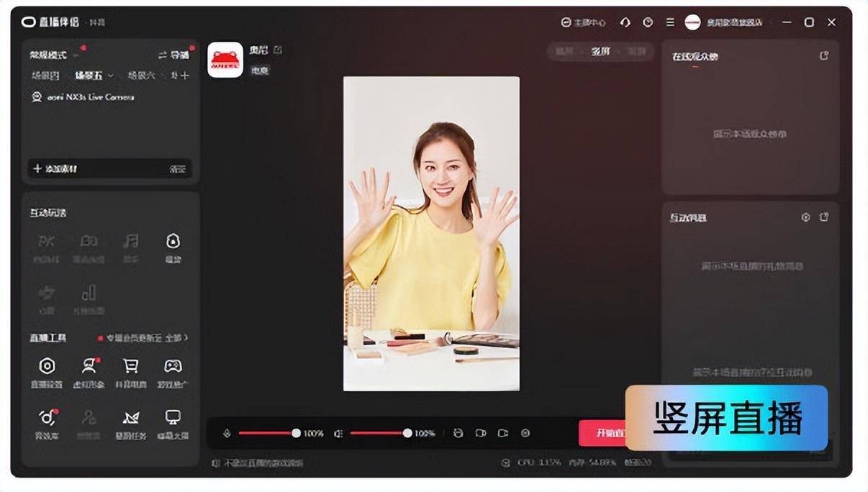
Task: Click the shopping cart tool icon
Action: [x=130, y=371]
